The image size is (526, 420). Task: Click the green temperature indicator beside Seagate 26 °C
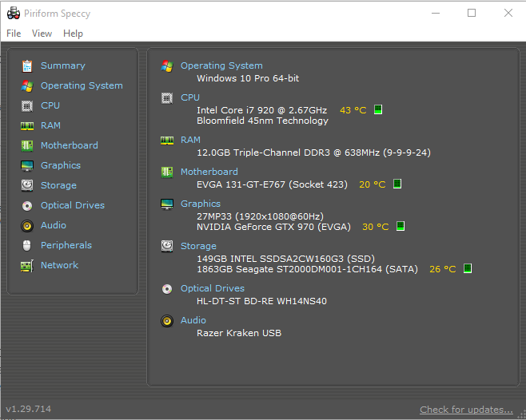[468, 268]
